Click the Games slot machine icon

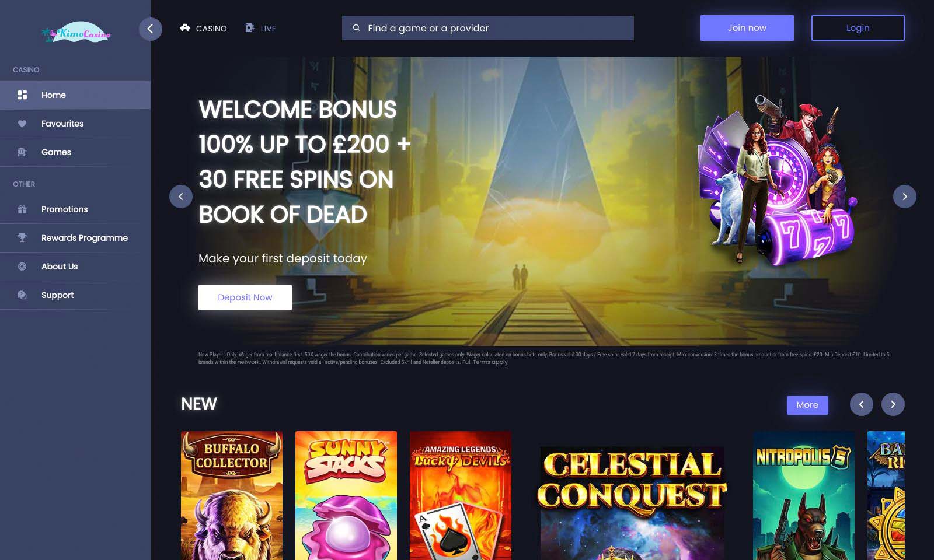pyautogui.click(x=22, y=152)
